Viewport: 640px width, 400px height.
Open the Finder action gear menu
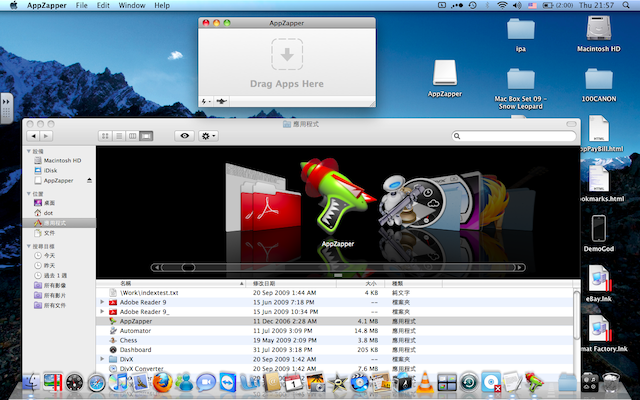[x=208, y=136]
